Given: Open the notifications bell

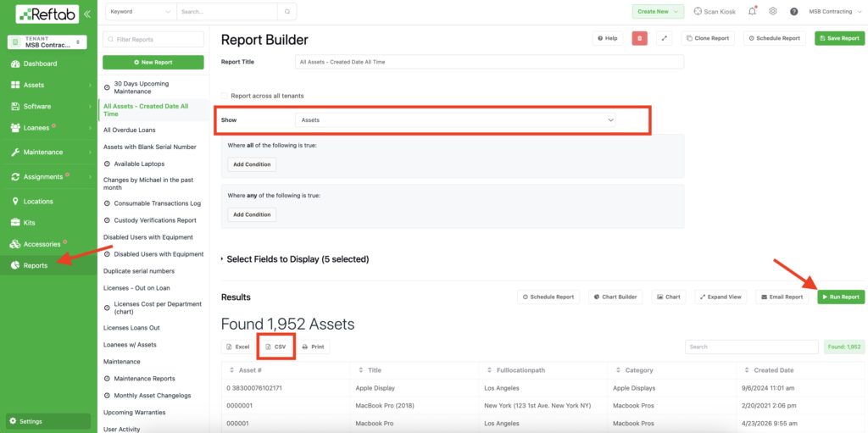Looking at the screenshot, I should (x=753, y=11).
